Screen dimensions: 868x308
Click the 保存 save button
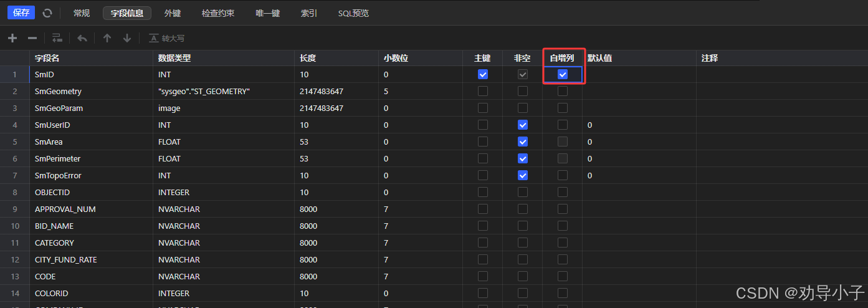click(21, 12)
